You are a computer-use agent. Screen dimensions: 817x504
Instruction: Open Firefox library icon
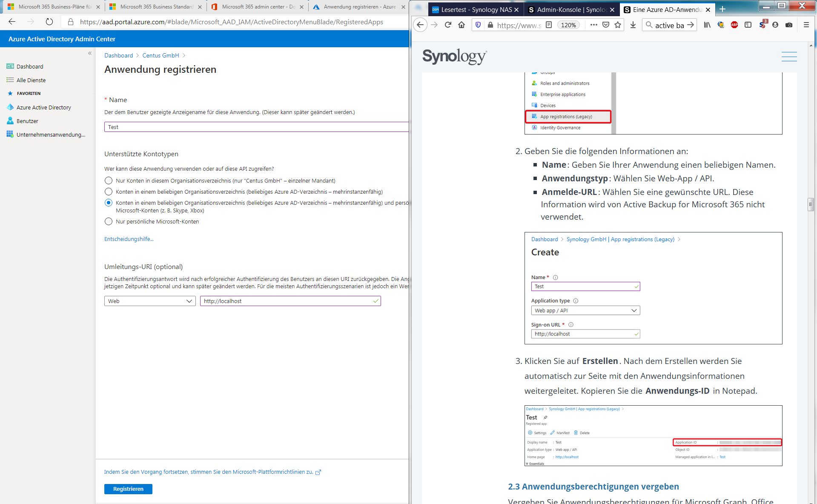tap(707, 25)
